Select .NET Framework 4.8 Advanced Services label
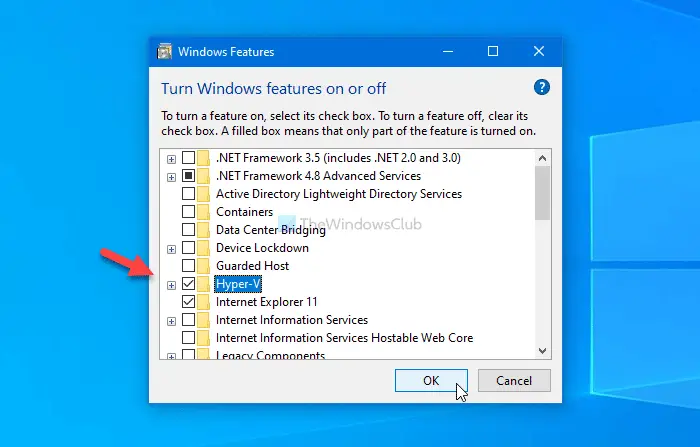Screen dimensions: 700x447 coord(318,176)
